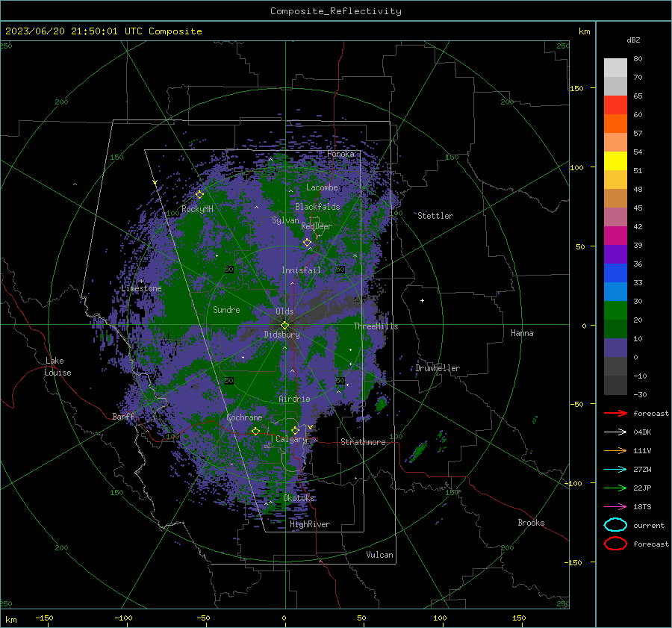Screen dimensions: 672x628
Task: Click the RedDeer city label
Action: pos(317,226)
